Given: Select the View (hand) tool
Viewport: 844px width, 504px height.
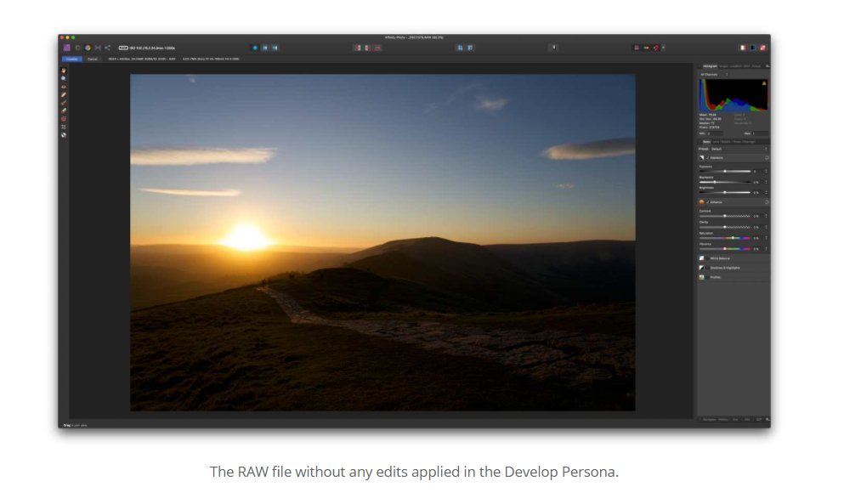Looking at the screenshot, I should [64, 71].
